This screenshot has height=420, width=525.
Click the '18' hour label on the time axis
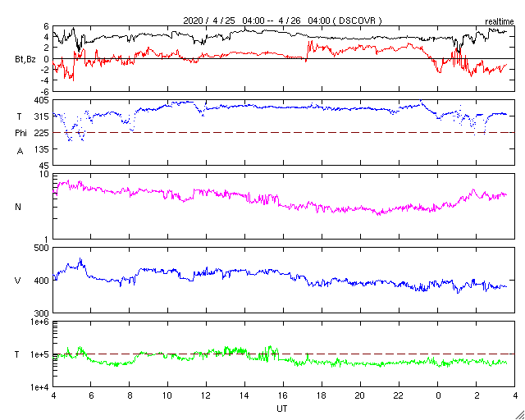pyautogui.click(x=322, y=396)
